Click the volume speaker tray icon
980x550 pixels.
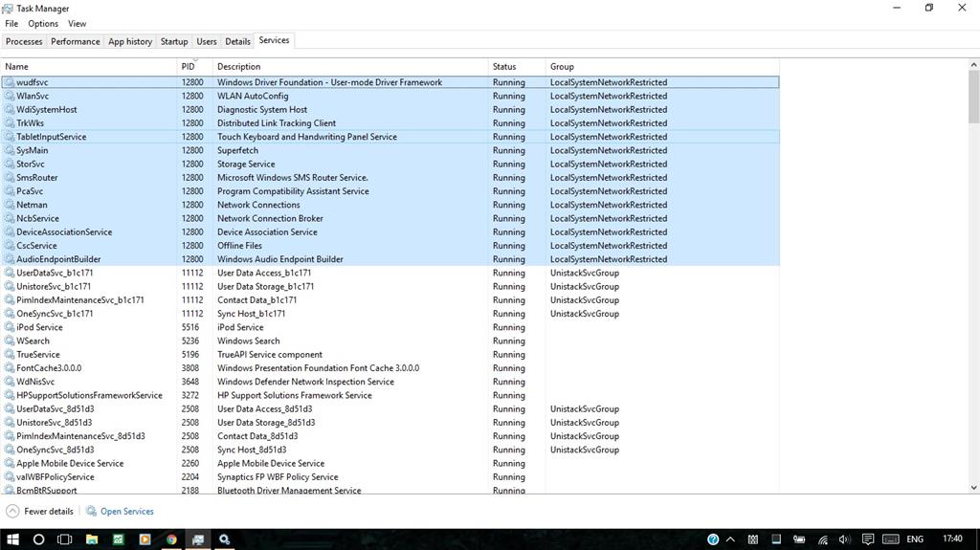(x=844, y=539)
